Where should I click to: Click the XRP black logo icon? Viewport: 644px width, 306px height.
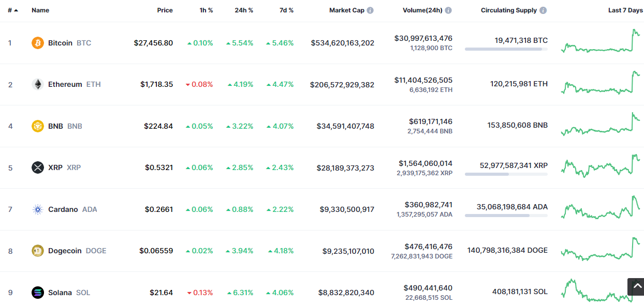tap(38, 167)
